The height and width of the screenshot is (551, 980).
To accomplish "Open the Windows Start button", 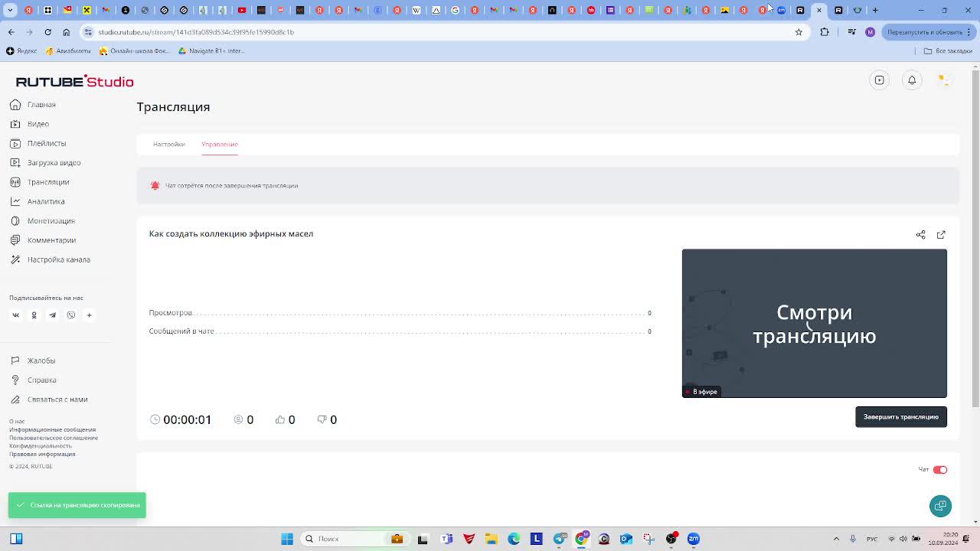I will (287, 539).
